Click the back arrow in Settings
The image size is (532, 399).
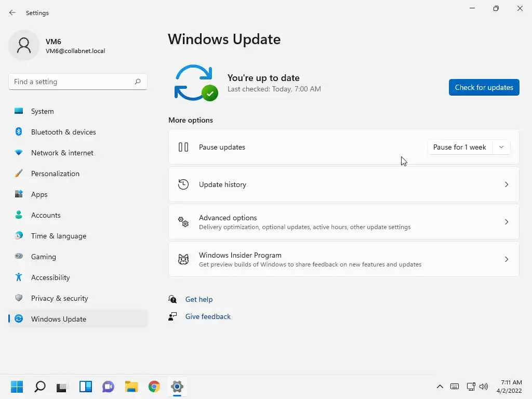pos(12,12)
